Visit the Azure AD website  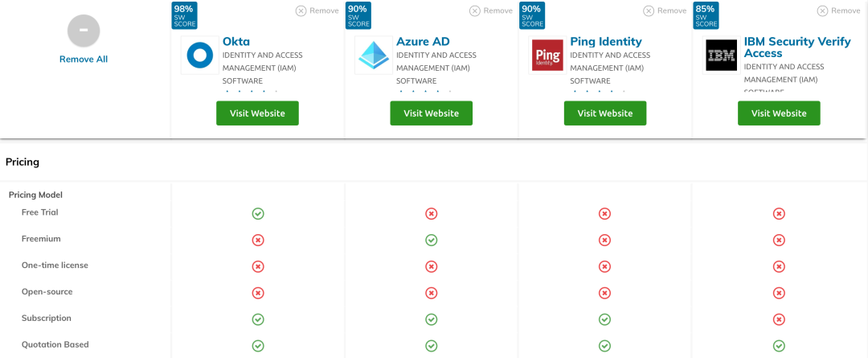(432, 113)
